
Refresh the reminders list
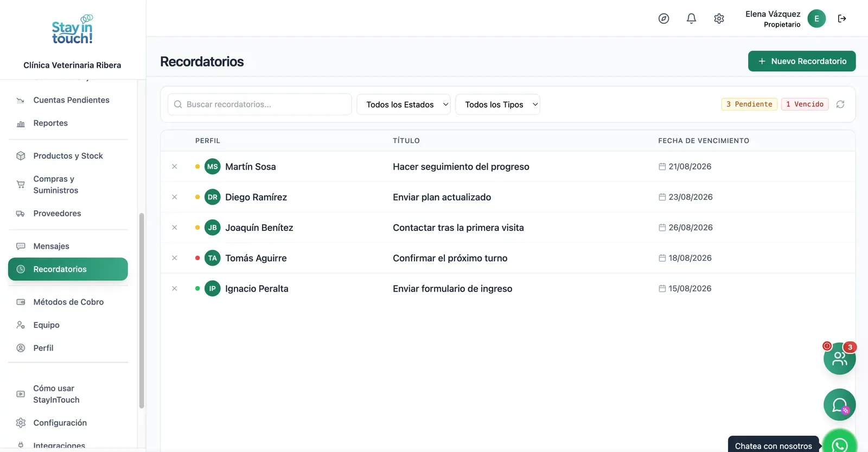pos(840,104)
